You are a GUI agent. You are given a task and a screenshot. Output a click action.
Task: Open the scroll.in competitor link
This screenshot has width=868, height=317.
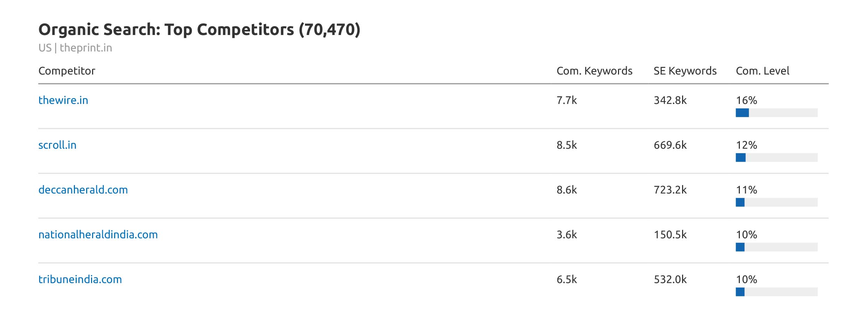tap(57, 145)
